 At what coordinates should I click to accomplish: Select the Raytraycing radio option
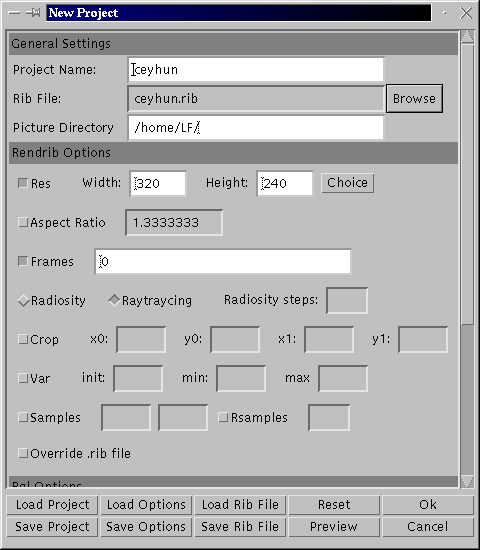coord(114,301)
